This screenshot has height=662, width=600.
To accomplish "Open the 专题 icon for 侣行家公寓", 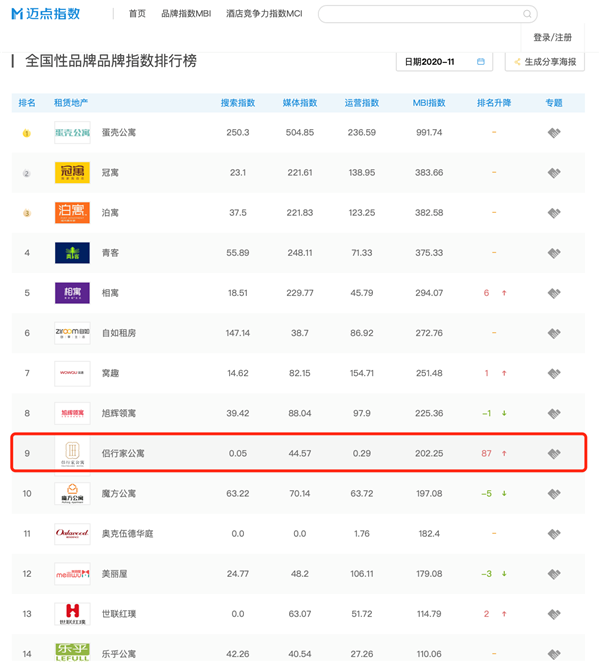I will pyautogui.click(x=554, y=453).
